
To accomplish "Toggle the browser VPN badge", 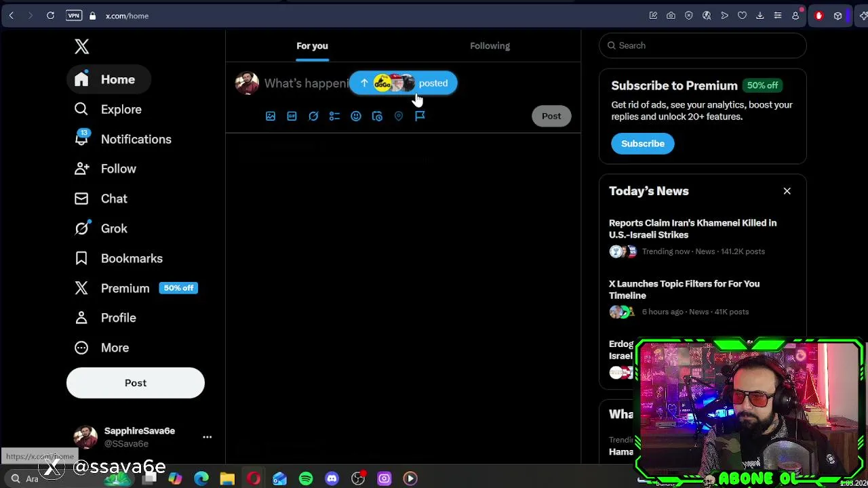I will [x=73, y=16].
